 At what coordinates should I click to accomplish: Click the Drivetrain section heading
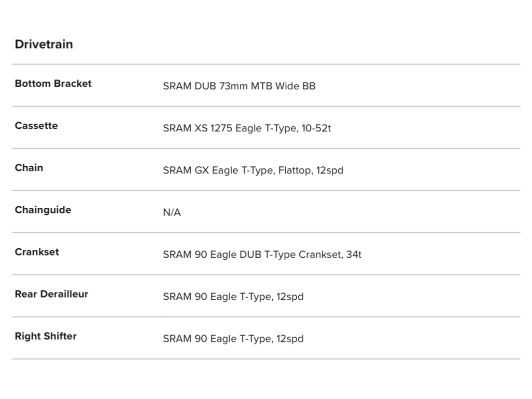[x=44, y=44]
